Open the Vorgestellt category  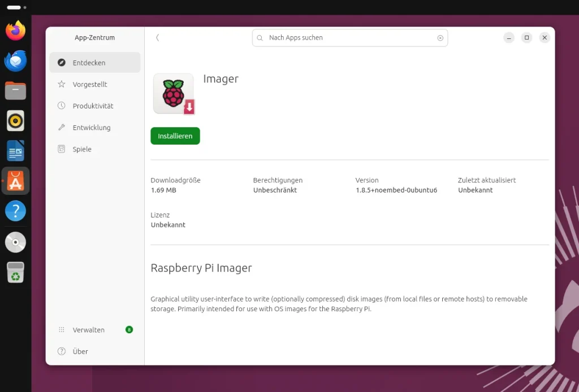point(95,84)
